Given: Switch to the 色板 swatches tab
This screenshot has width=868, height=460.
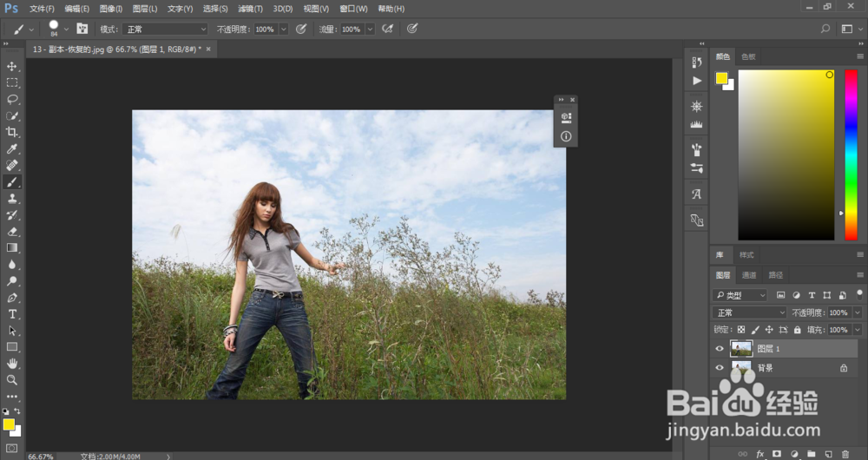Looking at the screenshot, I should [x=748, y=56].
